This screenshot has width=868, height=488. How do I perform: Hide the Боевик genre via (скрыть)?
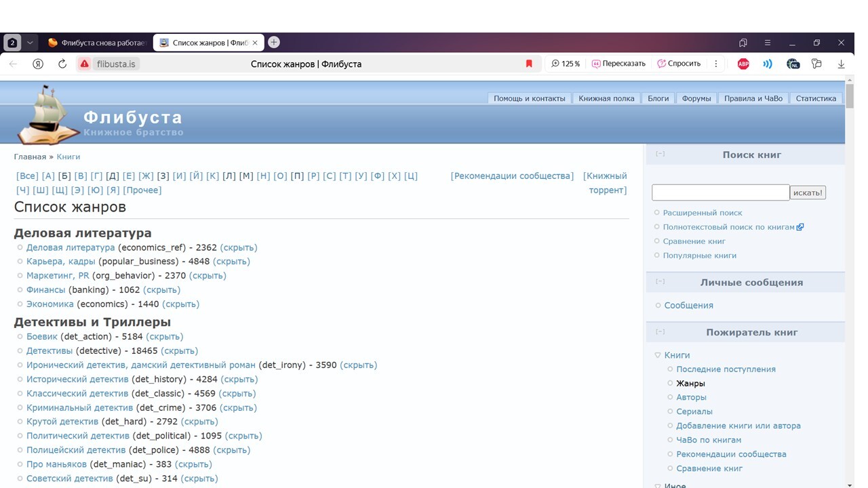[165, 337]
